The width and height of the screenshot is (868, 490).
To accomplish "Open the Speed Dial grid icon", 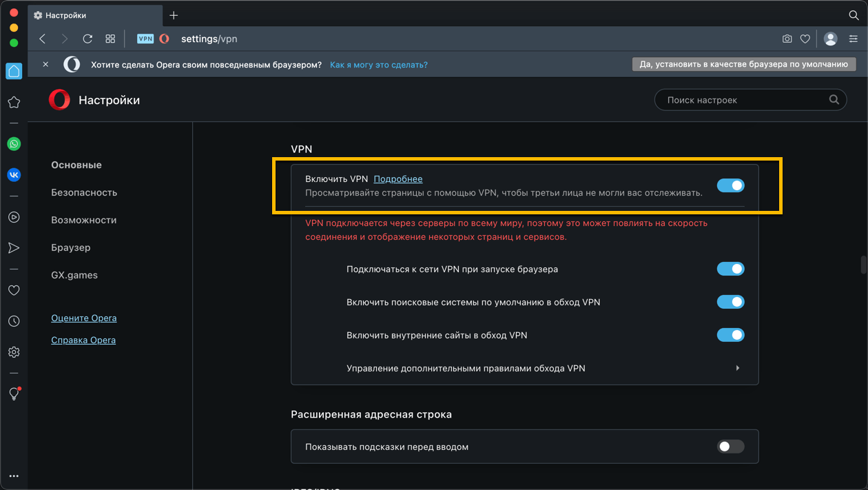I will (110, 39).
